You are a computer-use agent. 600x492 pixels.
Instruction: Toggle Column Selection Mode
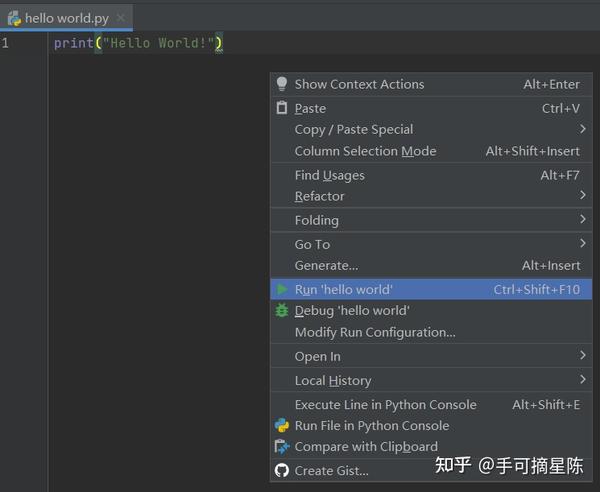pos(365,151)
